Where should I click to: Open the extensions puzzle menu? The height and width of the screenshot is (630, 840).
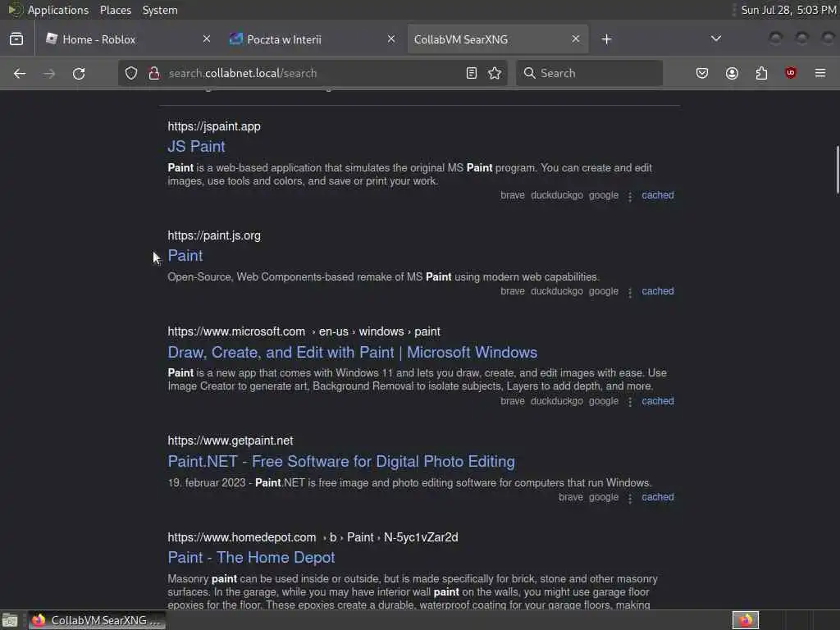(761, 73)
